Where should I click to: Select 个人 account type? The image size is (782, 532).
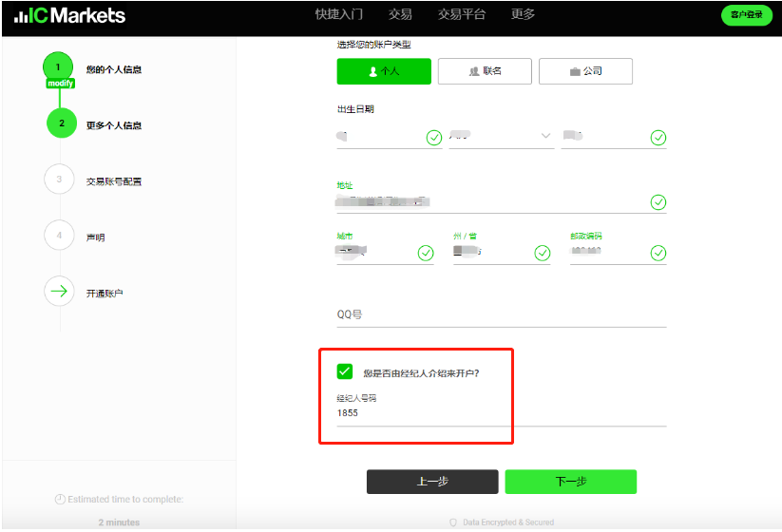click(384, 71)
